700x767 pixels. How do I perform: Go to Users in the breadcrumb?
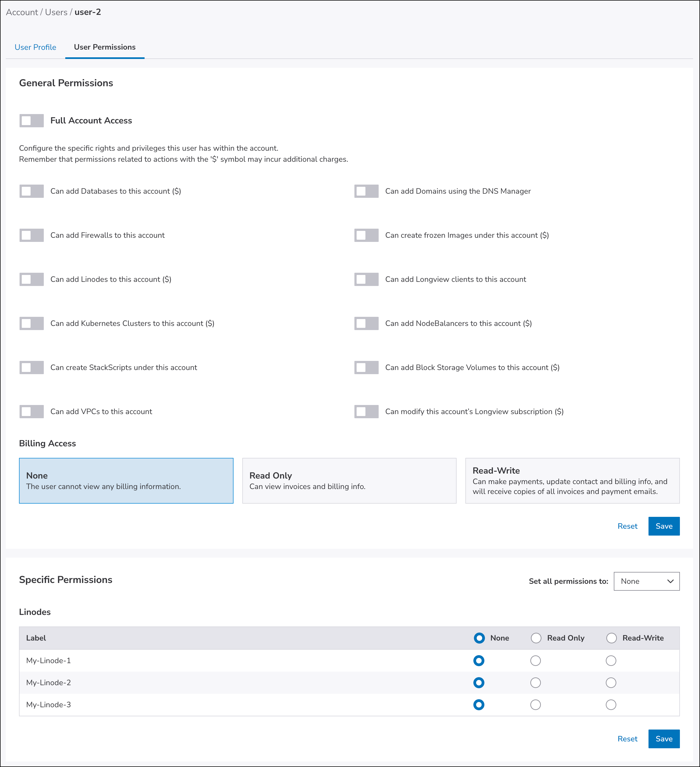(56, 12)
